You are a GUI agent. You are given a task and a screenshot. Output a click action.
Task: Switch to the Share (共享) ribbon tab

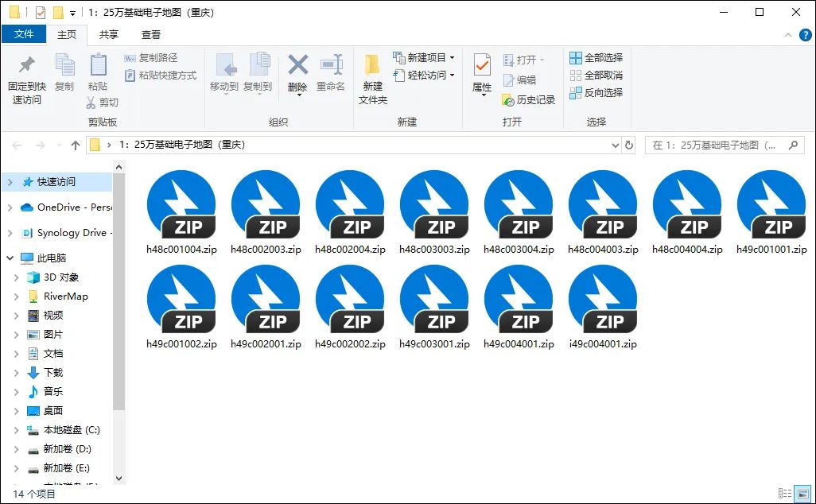[x=109, y=35]
